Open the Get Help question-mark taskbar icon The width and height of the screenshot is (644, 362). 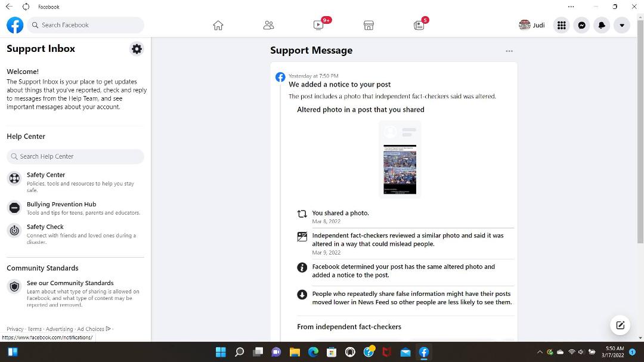pyautogui.click(x=369, y=352)
